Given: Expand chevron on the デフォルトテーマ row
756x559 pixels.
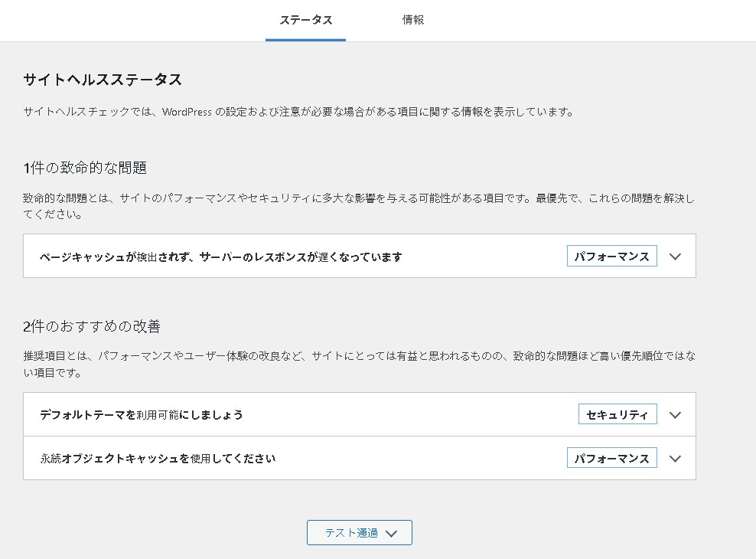Looking at the screenshot, I should tap(675, 415).
